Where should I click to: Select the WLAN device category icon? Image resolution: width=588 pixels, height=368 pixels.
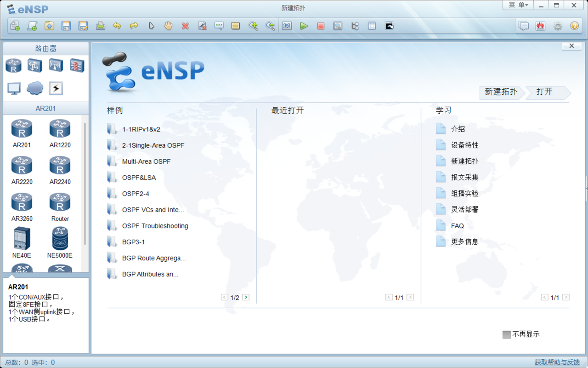pyautogui.click(x=56, y=65)
